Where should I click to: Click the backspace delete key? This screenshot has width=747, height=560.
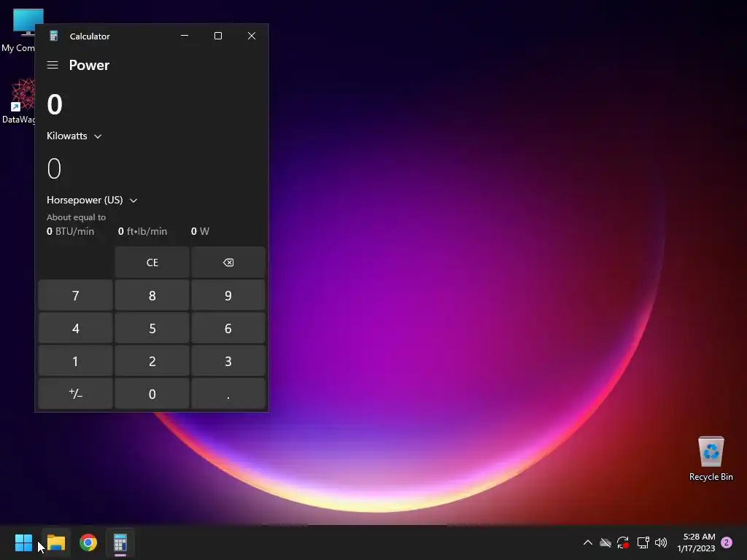pyautogui.click(x=228, y=262)
